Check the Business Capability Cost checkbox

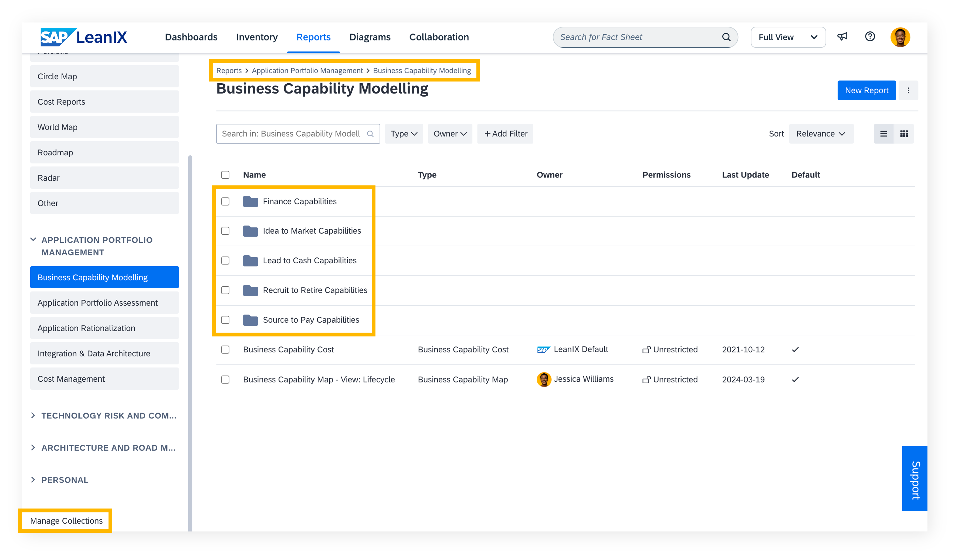[225, 350]
